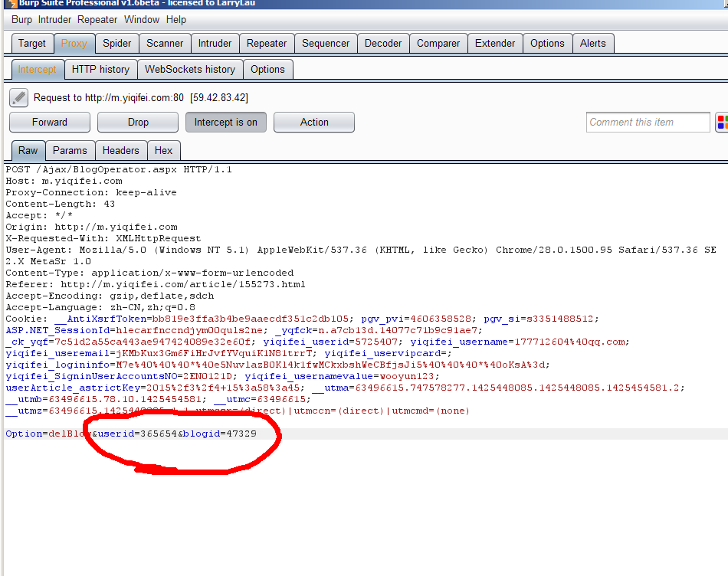Viewport: 728px width, 576px height.
Task: Click the __utma cookie value
Action: click(x=516, y=388)
